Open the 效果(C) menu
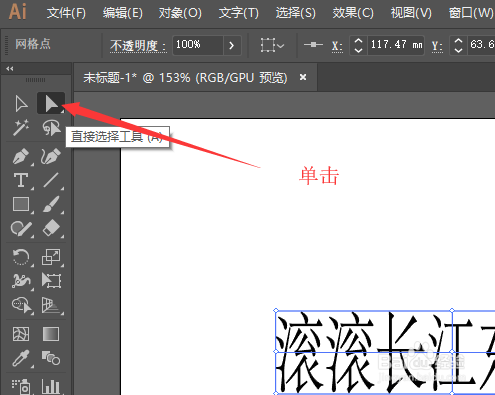495x395 pixels. point(353,13)
